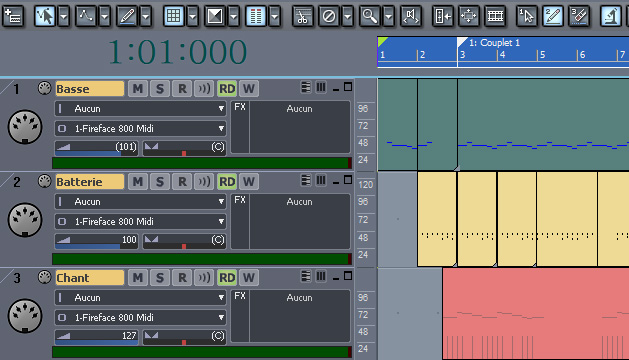The height and width of the screenshot is (360, 629).
Task: Toggle the Snap to Grid icon
Action: click(173, 16)
